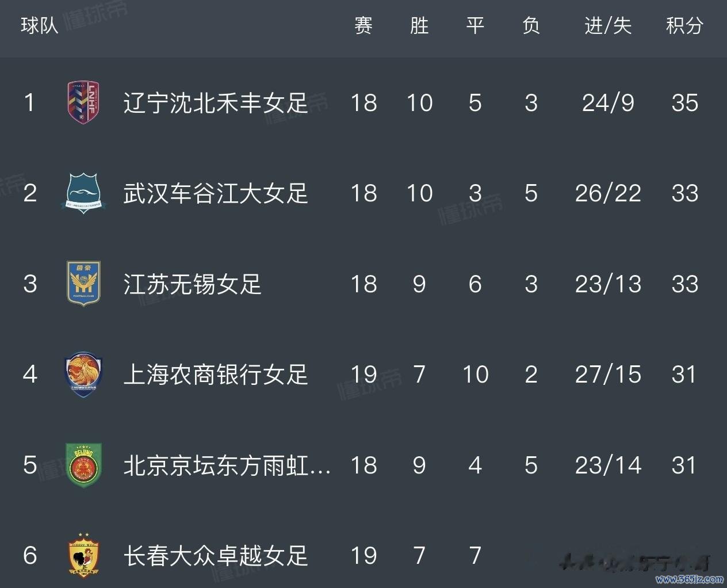The height and width of the screenshot is (588, 727).
Task: Select the 球队 team column header
Action: point(40,26)
